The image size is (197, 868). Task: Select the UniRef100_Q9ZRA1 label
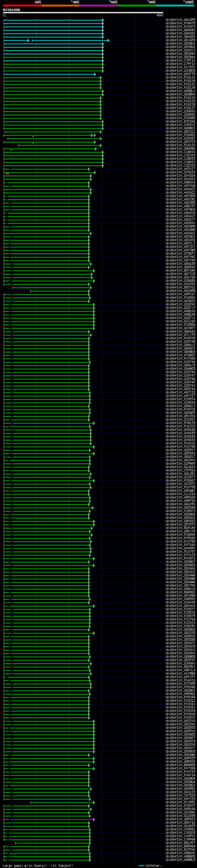tap(180, 57)
